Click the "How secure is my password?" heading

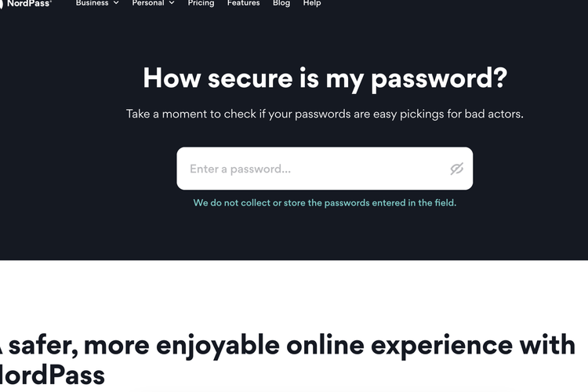point(325,78)
